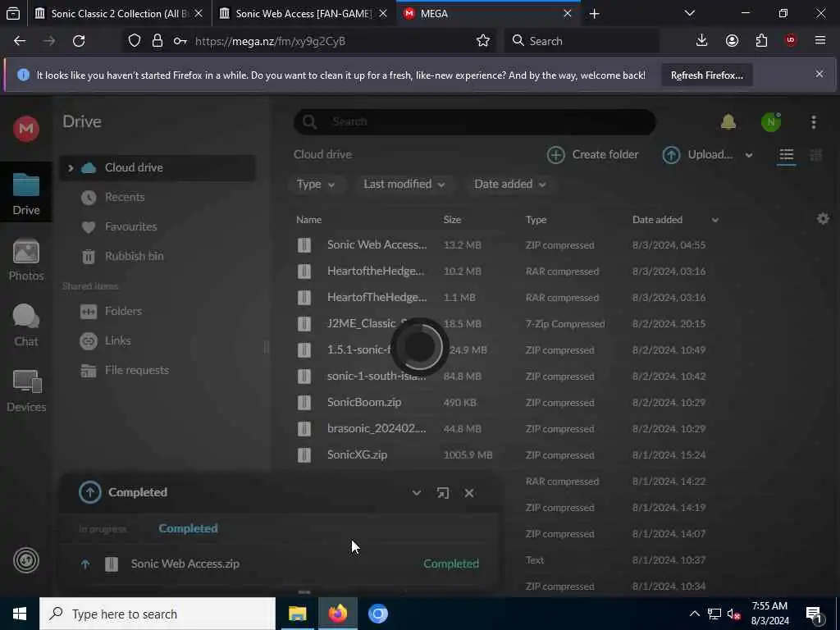Bookmark this page with star icon
The image size is (840, 630).
tap(482, 41)
